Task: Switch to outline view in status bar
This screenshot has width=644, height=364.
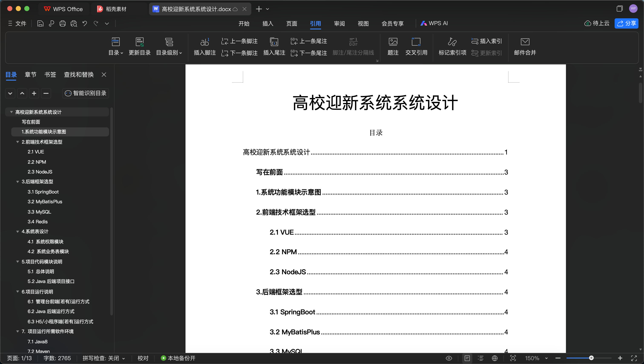Action: 480,358
